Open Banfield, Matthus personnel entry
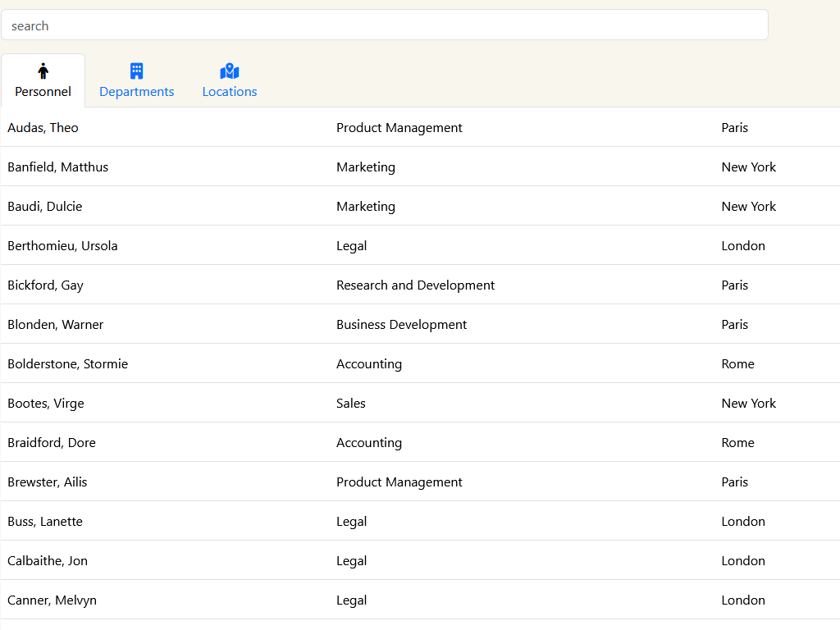840x630 pixels. [x=58, y=167]
